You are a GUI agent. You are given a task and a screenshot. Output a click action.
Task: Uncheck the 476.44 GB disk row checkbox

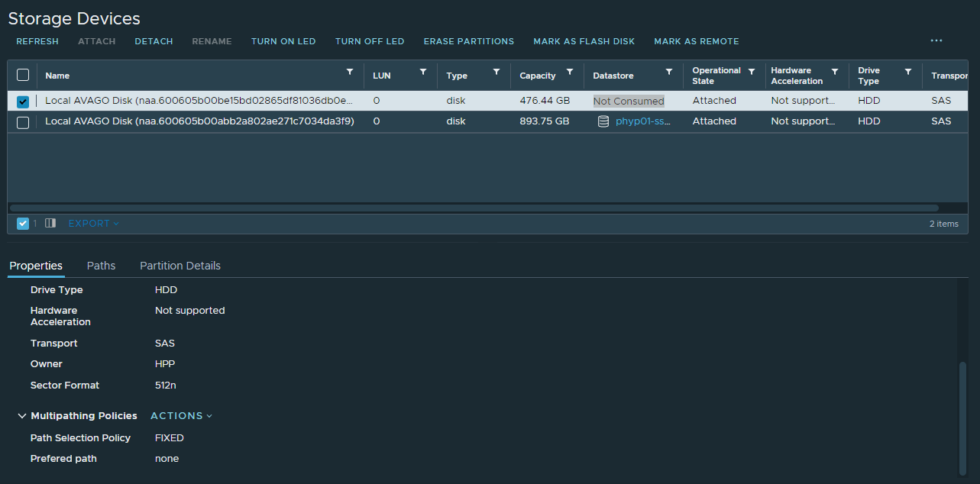(x=23, y=102)
